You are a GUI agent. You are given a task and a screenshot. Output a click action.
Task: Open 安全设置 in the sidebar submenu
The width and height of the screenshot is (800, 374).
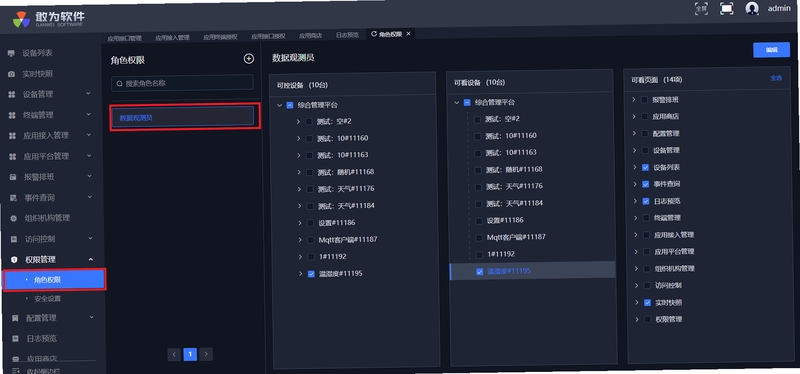[x=48, y=299]
